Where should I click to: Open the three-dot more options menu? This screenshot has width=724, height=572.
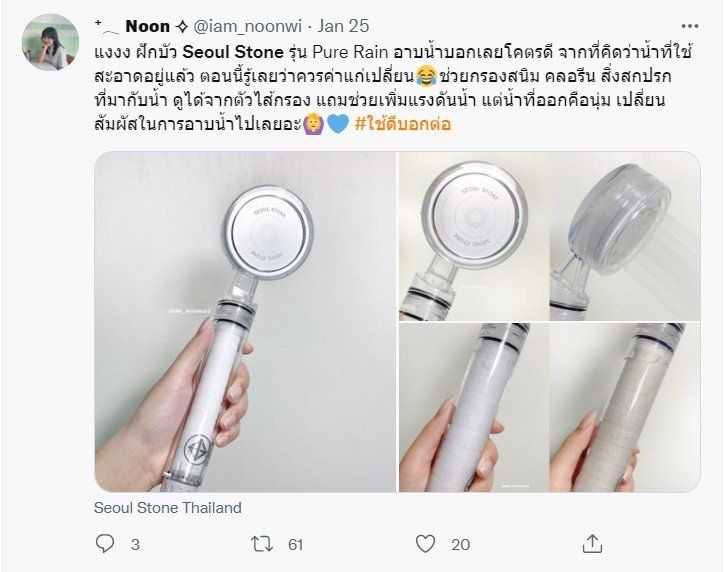pyautogui.click(x=690, y=26)
